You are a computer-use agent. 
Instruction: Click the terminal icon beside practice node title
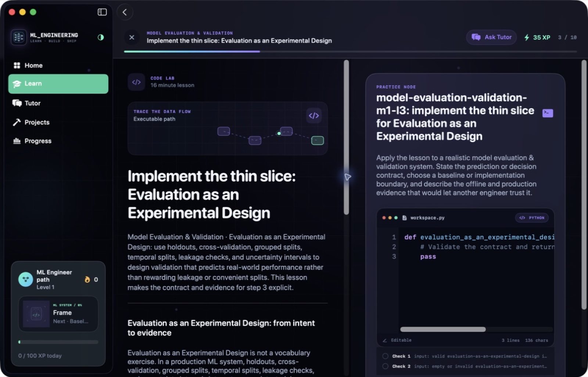click(x=548, y=113)
